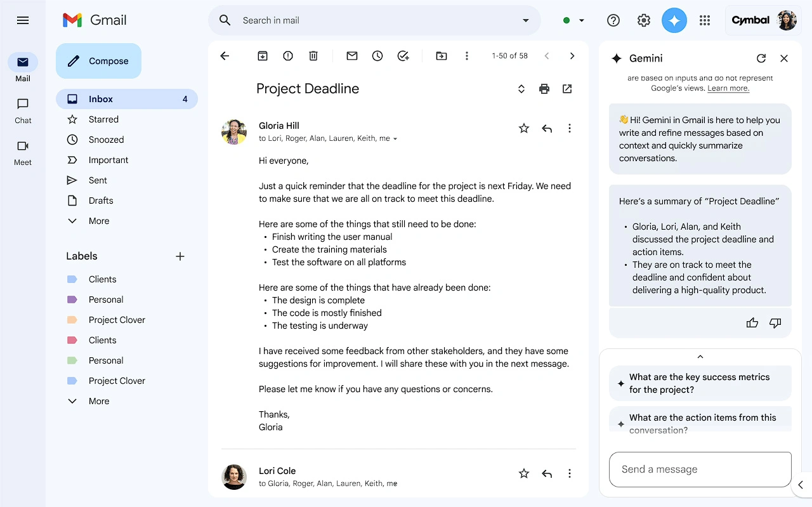
Task: Snooze the conversation clock icon
Action: [x=377, y=56]
